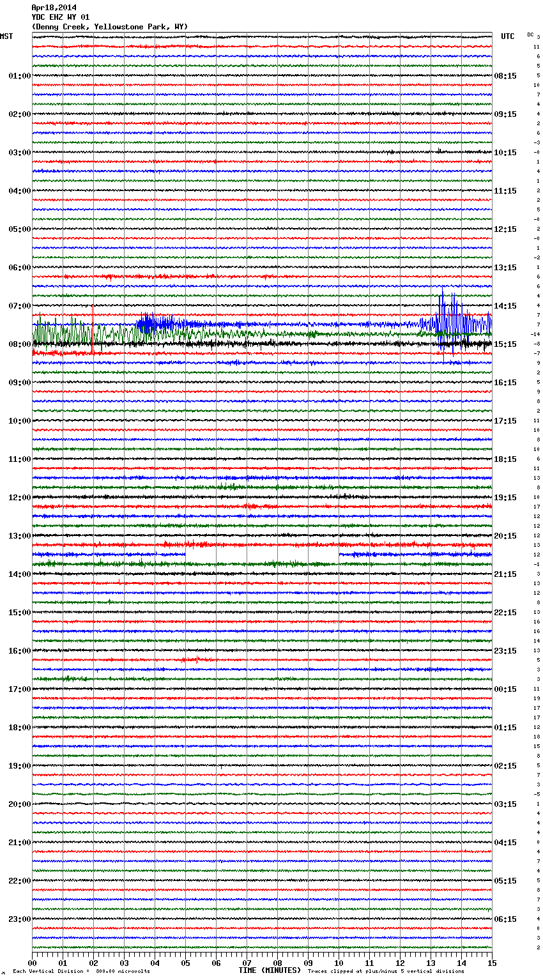The height and width of the screenshot is (980, 543).
Task: Click the '16:00' MST time label
Action: pos(19,651)
